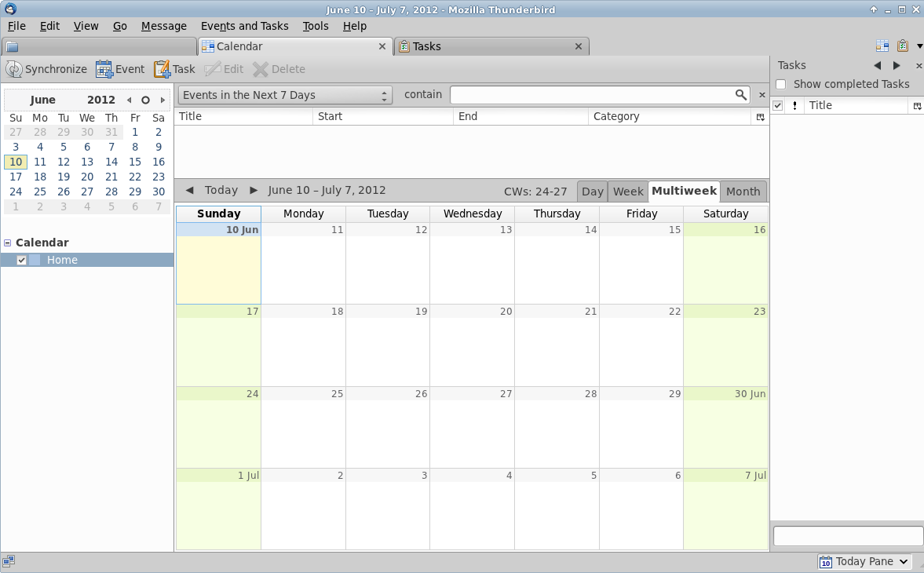Open the View menu

[86, 26]
